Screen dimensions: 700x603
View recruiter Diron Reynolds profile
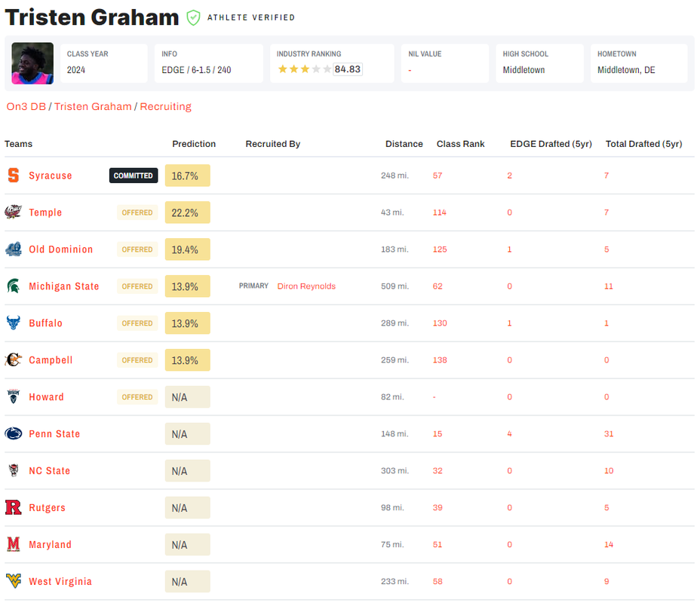(306, 286)
